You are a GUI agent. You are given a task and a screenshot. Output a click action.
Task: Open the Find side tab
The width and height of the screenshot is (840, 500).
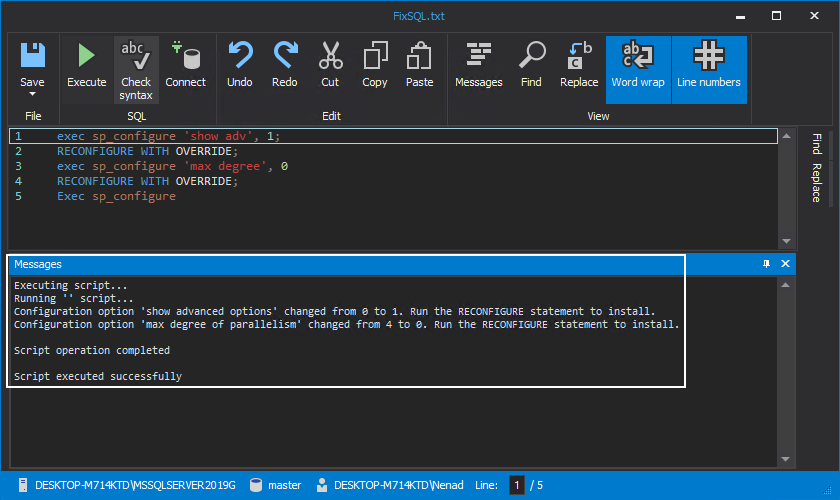816,143
